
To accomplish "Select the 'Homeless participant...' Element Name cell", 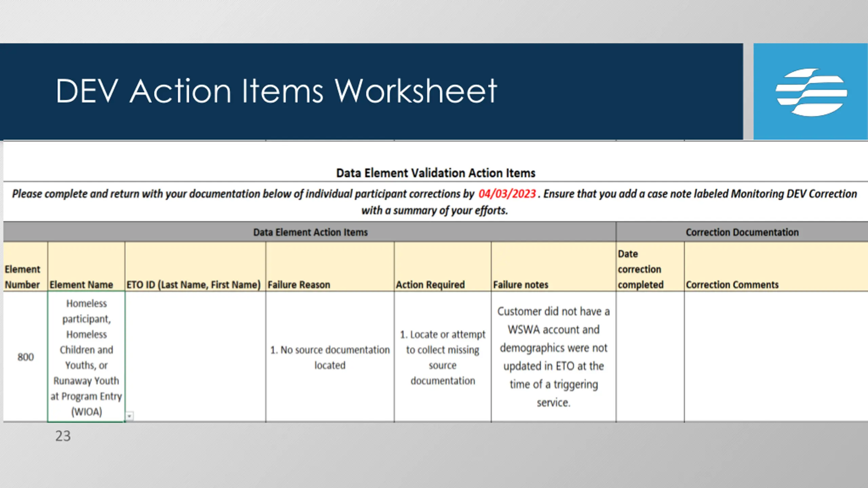I will [x=86, y=357].
